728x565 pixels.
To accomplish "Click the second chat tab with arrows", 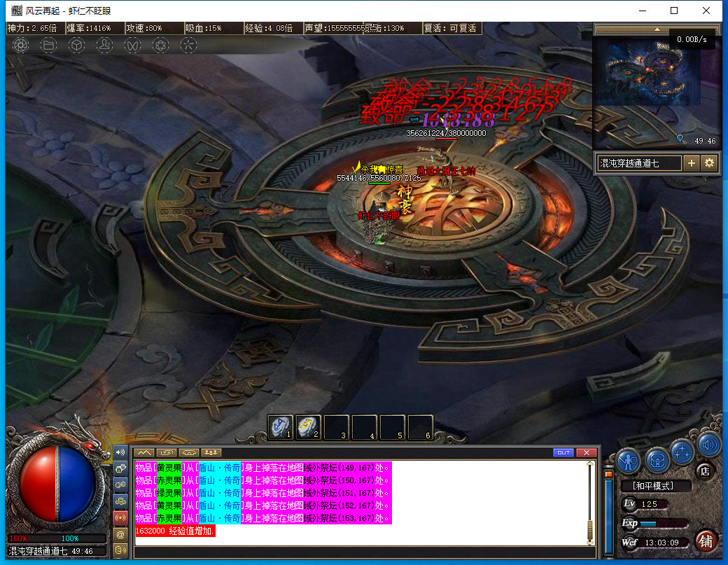I will 167,453.
